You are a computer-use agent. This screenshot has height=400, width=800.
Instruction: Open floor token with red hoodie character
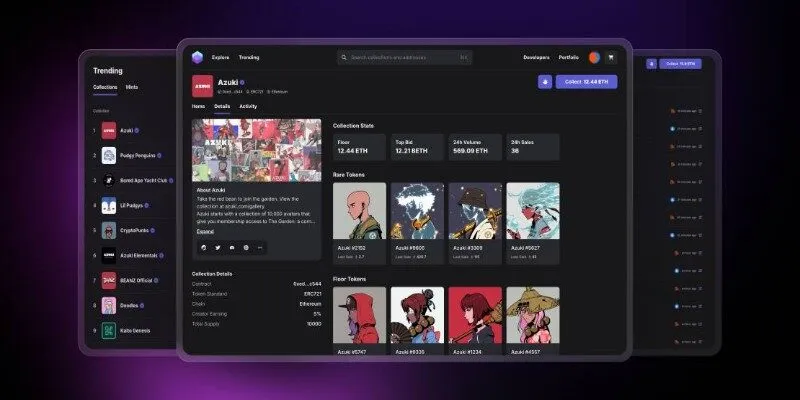tap(359, 320)
